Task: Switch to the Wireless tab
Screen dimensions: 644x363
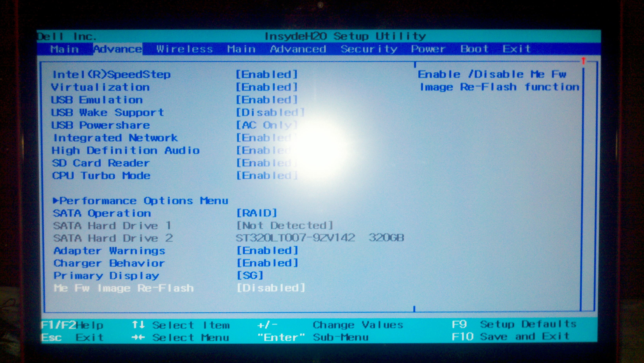Action: pyautogui.click(x=184, y=49)
